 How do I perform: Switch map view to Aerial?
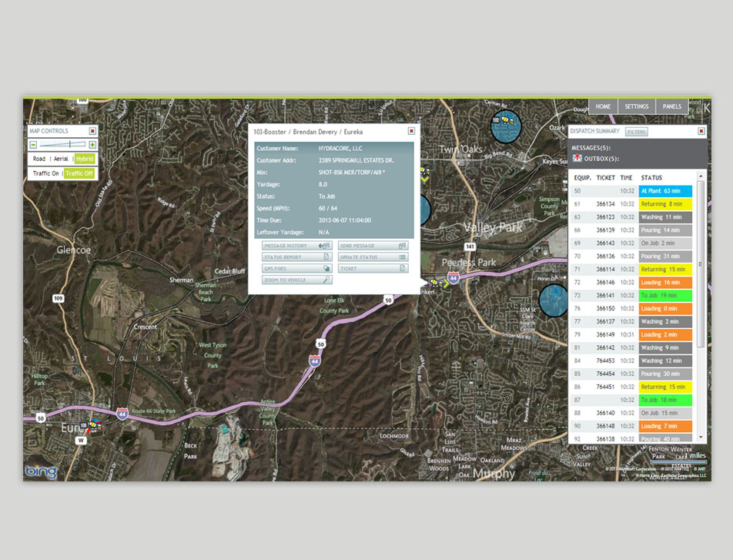[61, 159]
